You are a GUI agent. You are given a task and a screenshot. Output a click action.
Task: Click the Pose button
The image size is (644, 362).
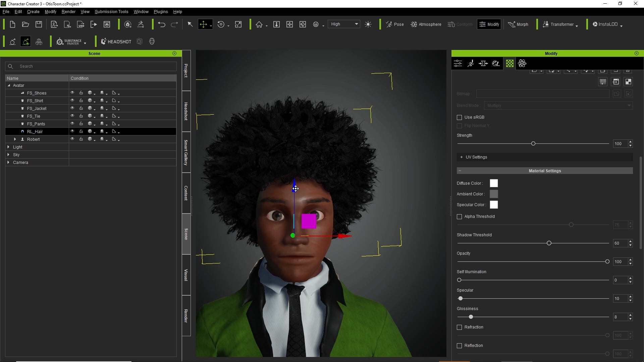[395, 24]
